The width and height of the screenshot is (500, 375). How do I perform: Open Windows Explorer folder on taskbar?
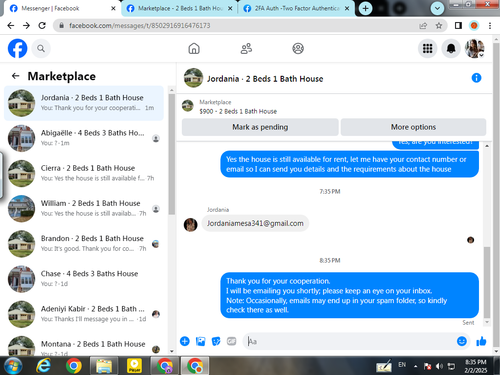(x=104, y=366)
